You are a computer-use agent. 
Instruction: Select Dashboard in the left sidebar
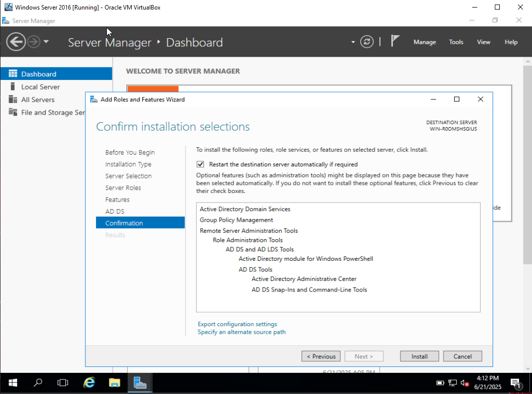pyautogui.click(x=56, y=74)
